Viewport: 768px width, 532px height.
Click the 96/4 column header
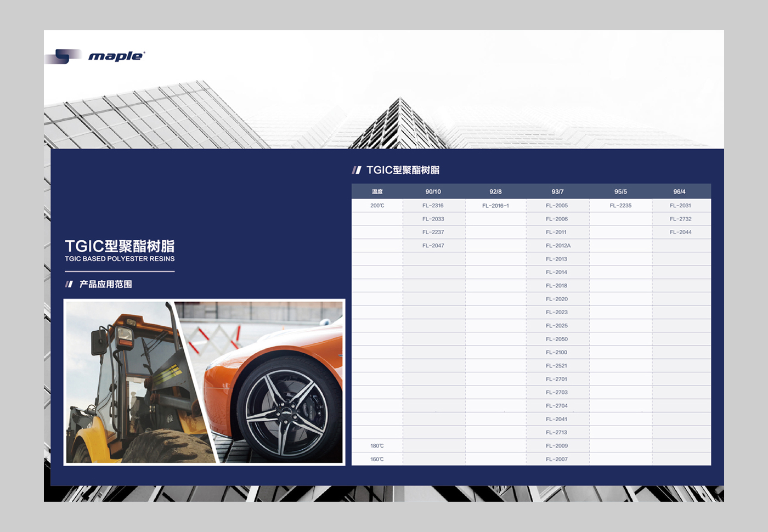point(679,191)
